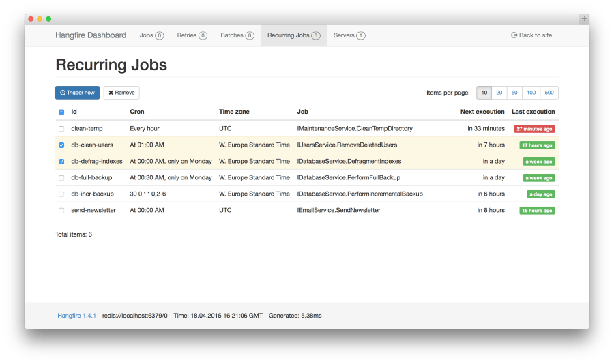Click 'IMaintenanceService.CleanTempDirectory' job name

click(355, 128)
